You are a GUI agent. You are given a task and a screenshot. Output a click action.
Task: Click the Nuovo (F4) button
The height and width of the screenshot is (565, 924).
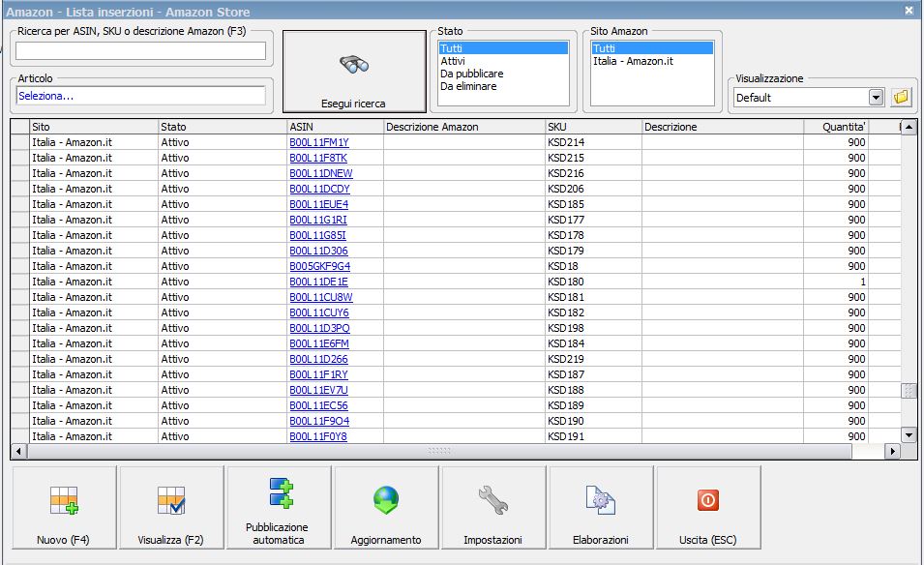(64, 507)
